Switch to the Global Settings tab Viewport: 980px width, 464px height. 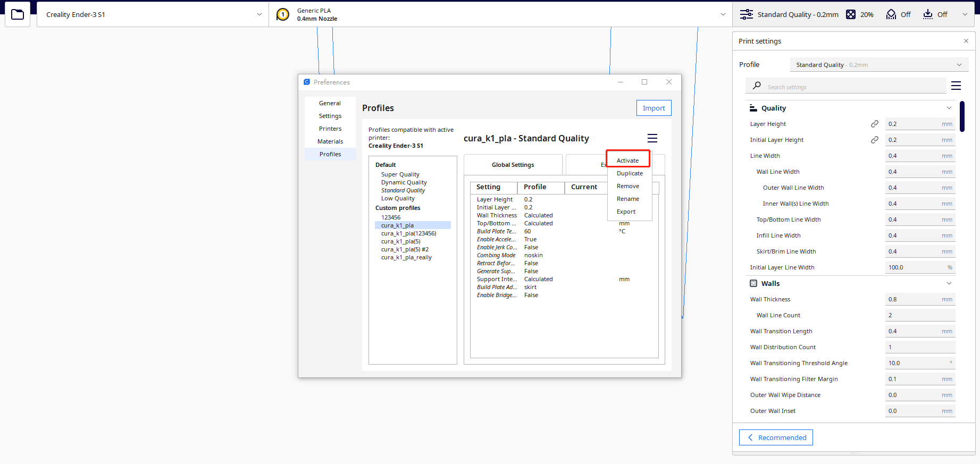[x=513, y=165]
